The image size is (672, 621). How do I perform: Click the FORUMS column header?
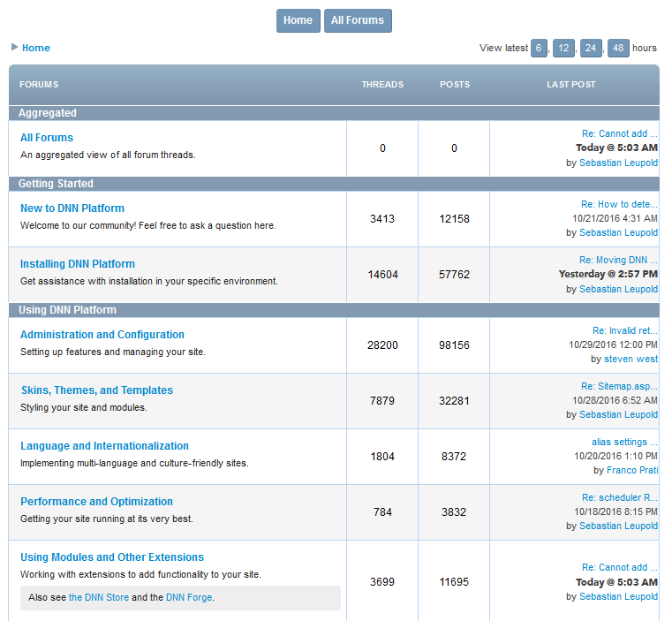tap(39, 85)
